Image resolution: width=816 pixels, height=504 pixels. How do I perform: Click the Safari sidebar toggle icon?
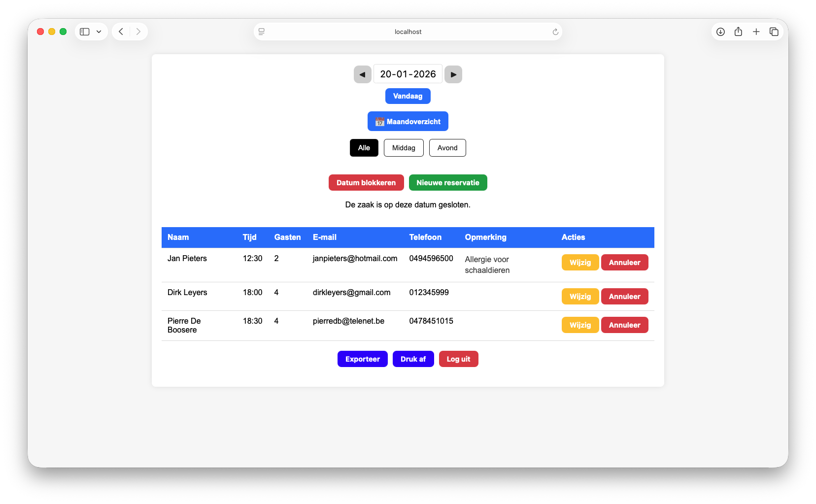[x=85, y=32]
